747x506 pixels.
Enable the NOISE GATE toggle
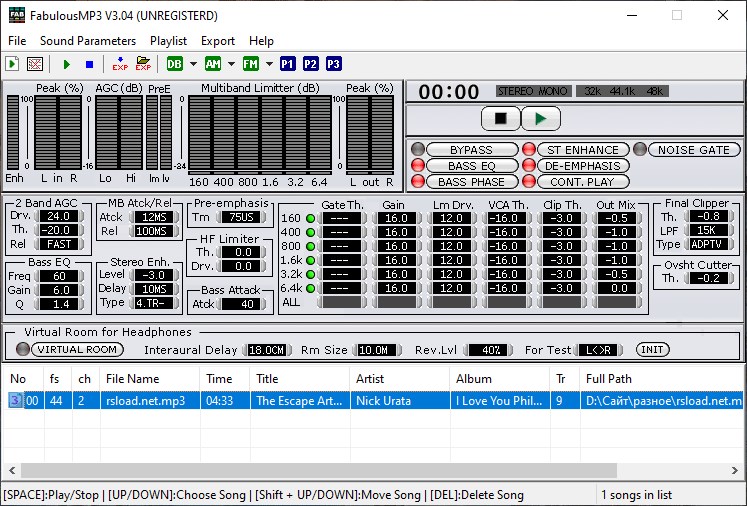[x=694, y=150]
